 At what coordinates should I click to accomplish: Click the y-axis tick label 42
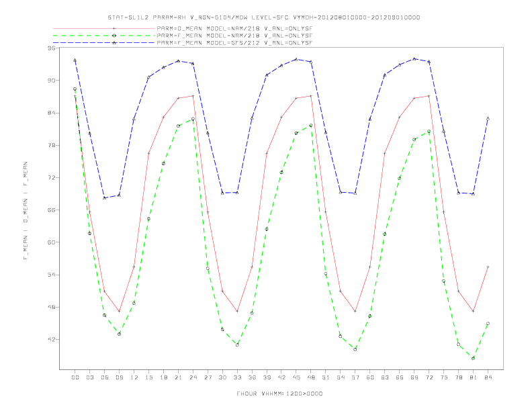coord(51,339)
